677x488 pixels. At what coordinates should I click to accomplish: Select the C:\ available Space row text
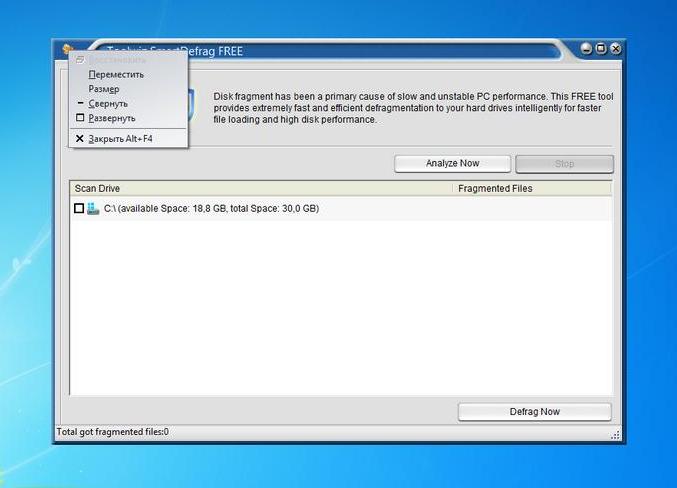(x=212, y=209)
